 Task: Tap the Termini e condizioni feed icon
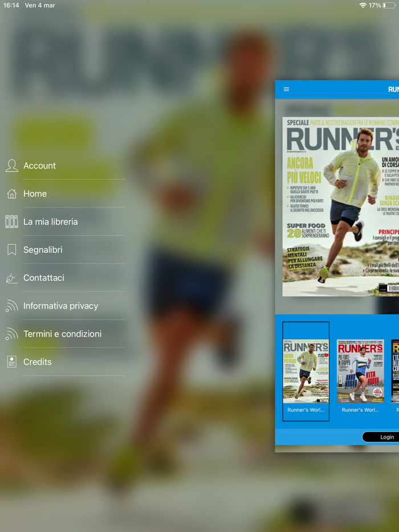pos(11,334)
